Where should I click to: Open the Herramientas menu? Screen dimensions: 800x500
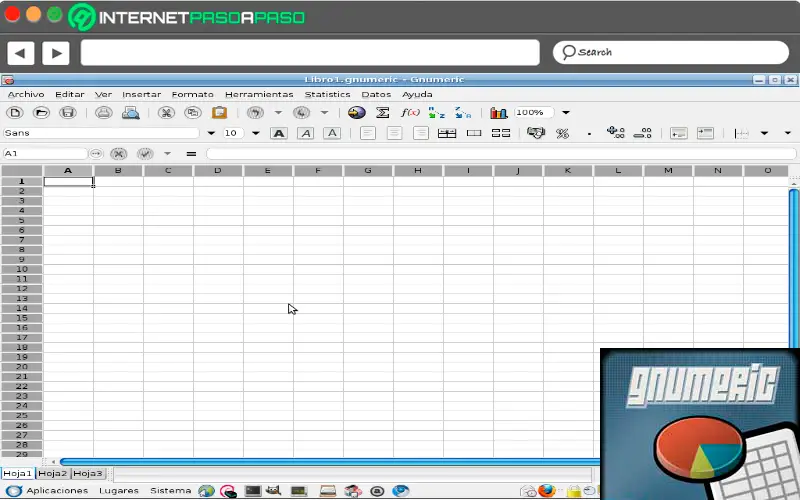click(x=259, y=94)
